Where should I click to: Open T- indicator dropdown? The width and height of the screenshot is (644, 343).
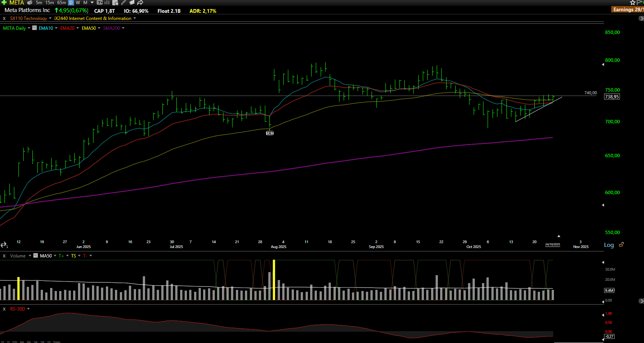91,256
